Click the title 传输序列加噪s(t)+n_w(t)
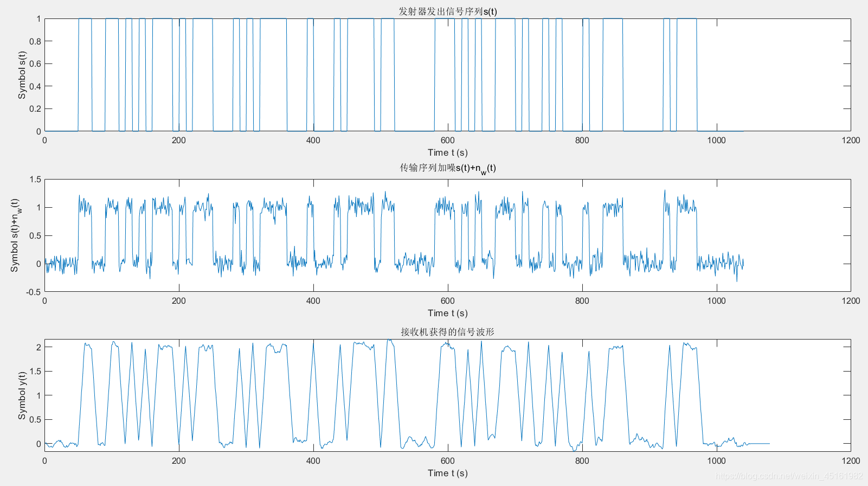 [448, 168]
